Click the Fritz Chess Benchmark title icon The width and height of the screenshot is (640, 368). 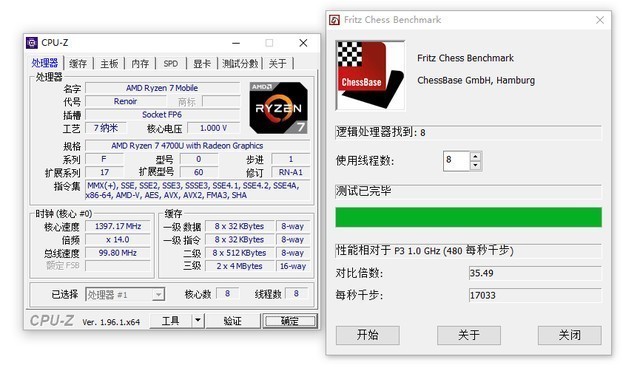click(x=334, y=20)
